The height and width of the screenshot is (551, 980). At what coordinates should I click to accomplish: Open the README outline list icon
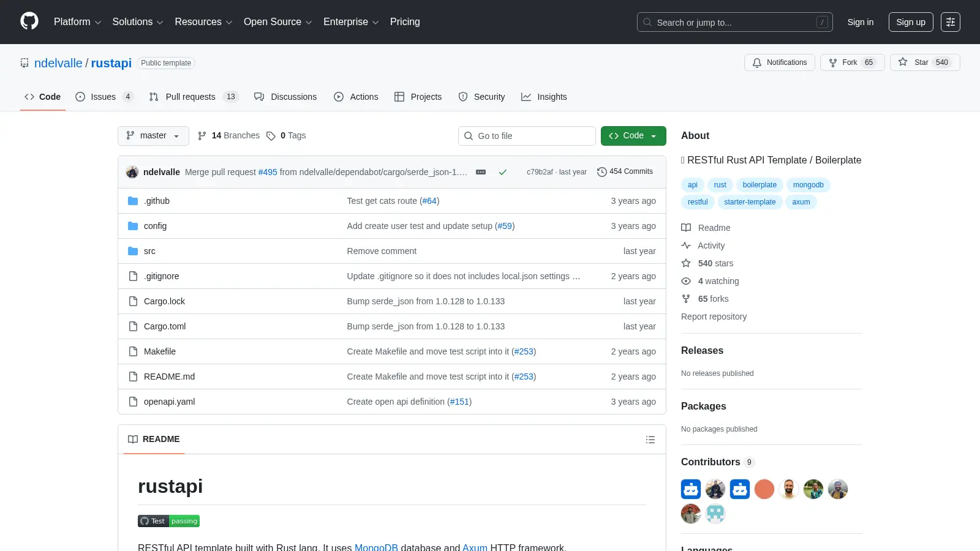tap(650, 440)
